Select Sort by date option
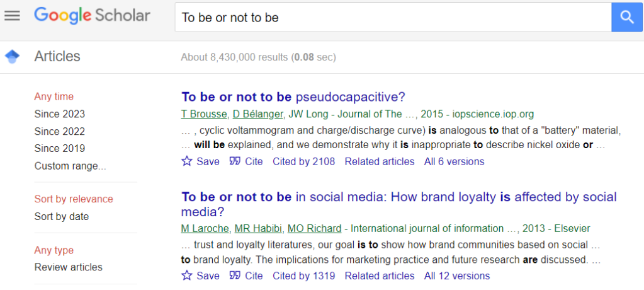Image resolution: width=644 pixels, height=290 pixels. click(x=62, y=217)
